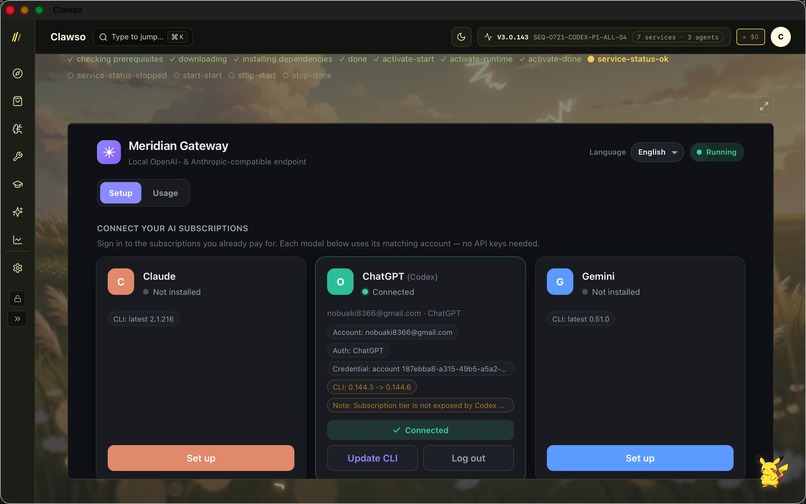Open the brain agents icon in sidebar
The image size is (806, 504).
17,129
